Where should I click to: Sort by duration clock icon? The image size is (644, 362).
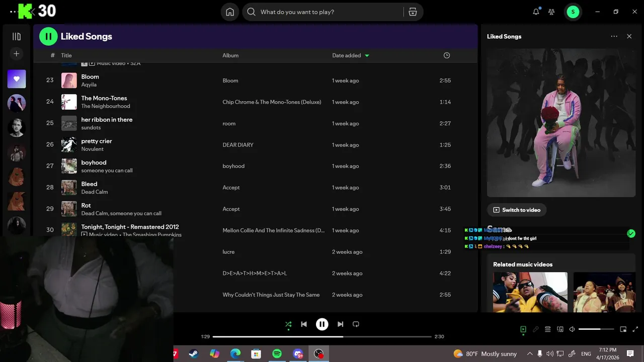click(x=447, y=55)
